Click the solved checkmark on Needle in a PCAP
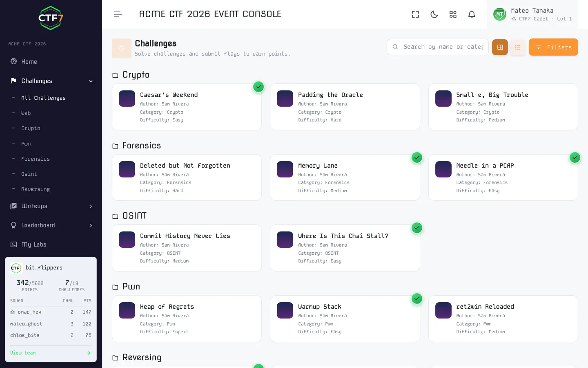Screen dimensions: 588x368 click(575, 157)
